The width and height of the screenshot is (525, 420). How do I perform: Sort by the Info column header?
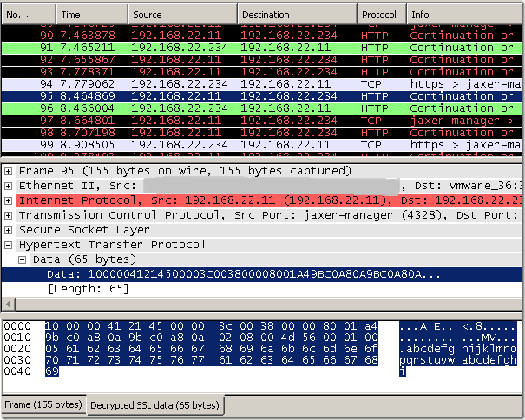tap(465, 15)
